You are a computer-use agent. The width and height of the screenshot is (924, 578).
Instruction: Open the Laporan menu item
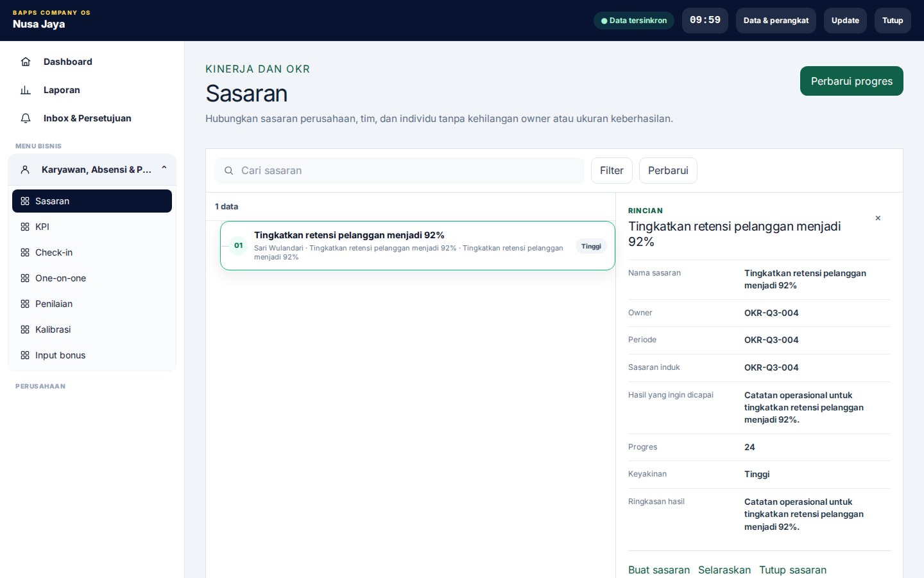tap(92, 90)
